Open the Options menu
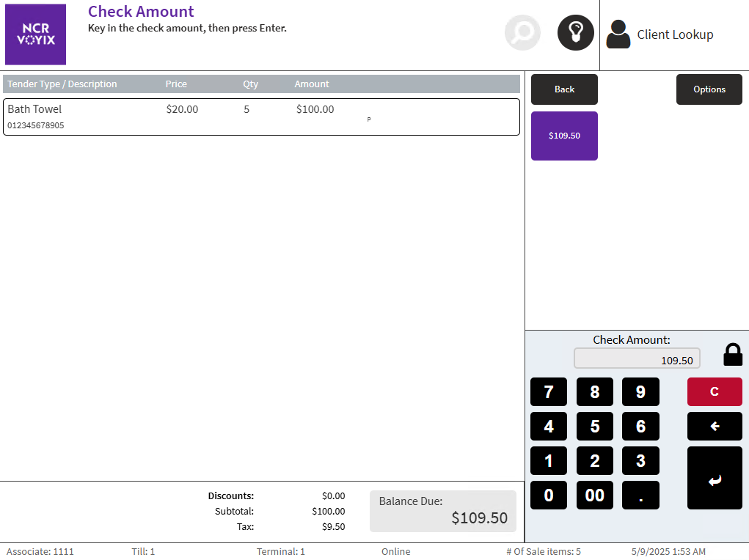Viewport: 749px width, 560px height. 709,89
